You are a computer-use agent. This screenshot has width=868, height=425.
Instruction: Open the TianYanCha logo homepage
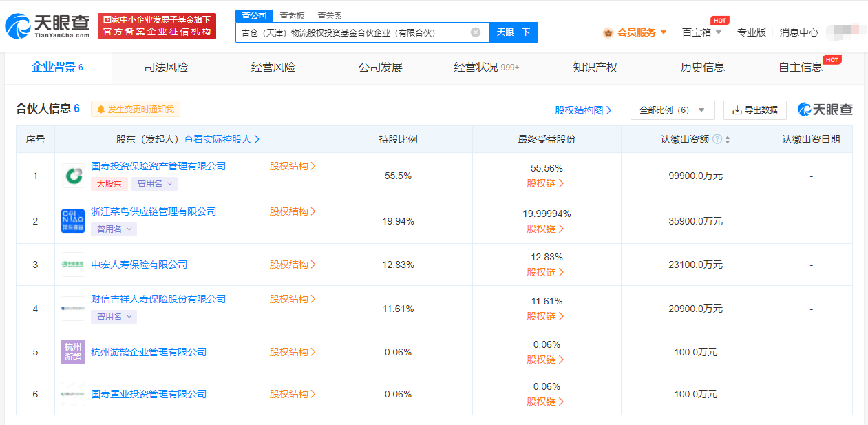(x=47, y=25)
